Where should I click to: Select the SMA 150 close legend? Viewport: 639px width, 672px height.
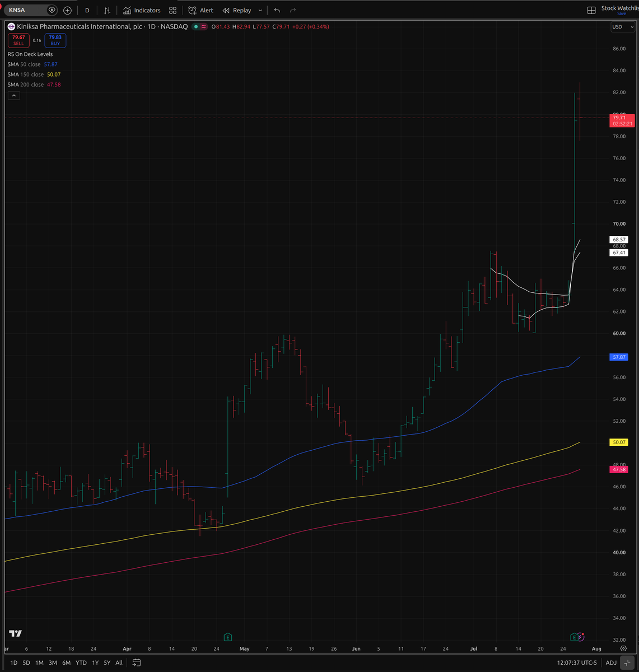tap(34, 74)
